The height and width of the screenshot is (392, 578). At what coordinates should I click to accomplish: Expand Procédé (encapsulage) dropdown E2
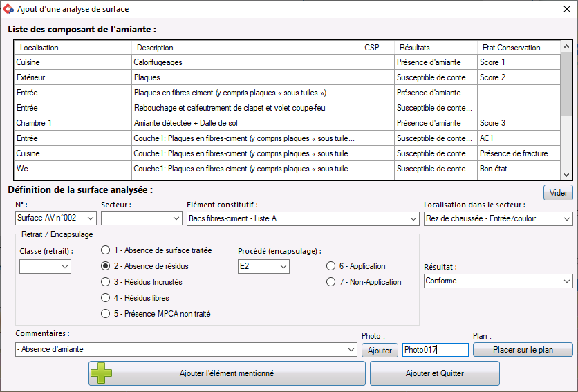263,267
